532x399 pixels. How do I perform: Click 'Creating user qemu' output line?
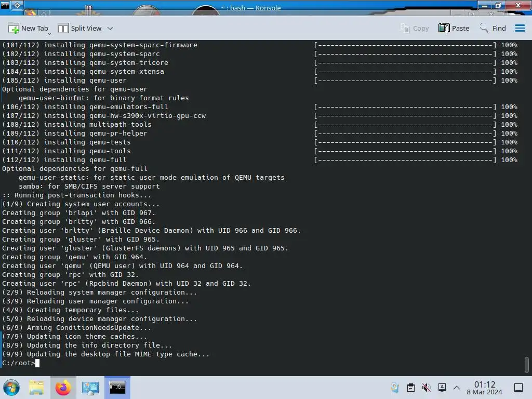[x=123, y=265]
